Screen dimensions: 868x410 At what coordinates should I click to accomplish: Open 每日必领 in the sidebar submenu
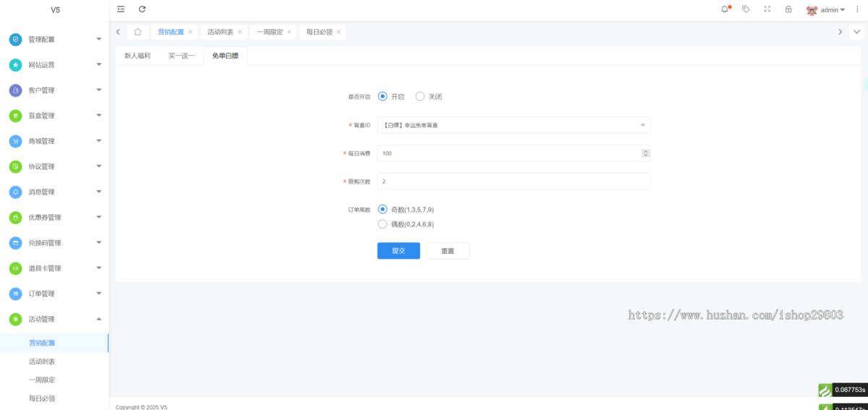pos(42,398)
